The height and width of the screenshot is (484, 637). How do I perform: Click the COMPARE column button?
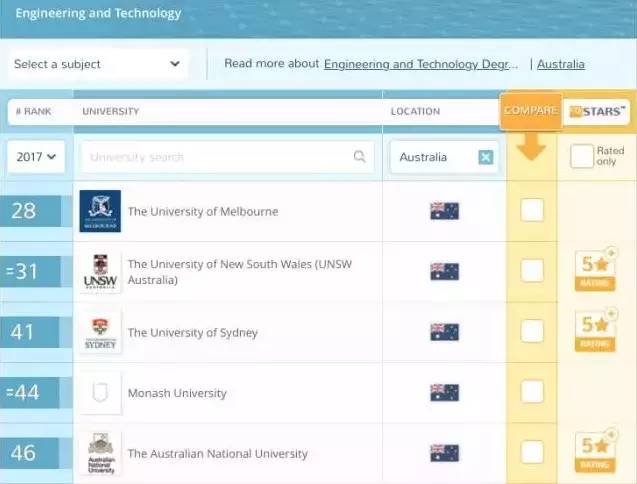531,111
